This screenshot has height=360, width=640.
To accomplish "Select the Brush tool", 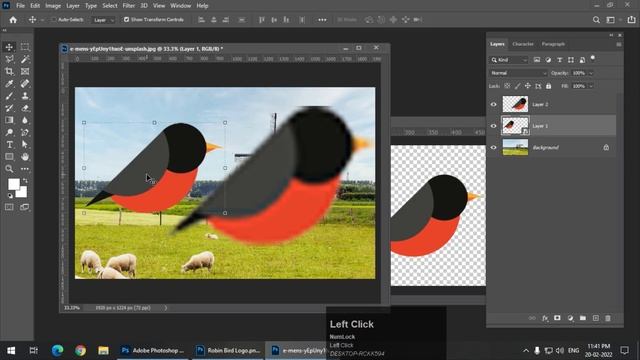I will click(x=9, y=96).
